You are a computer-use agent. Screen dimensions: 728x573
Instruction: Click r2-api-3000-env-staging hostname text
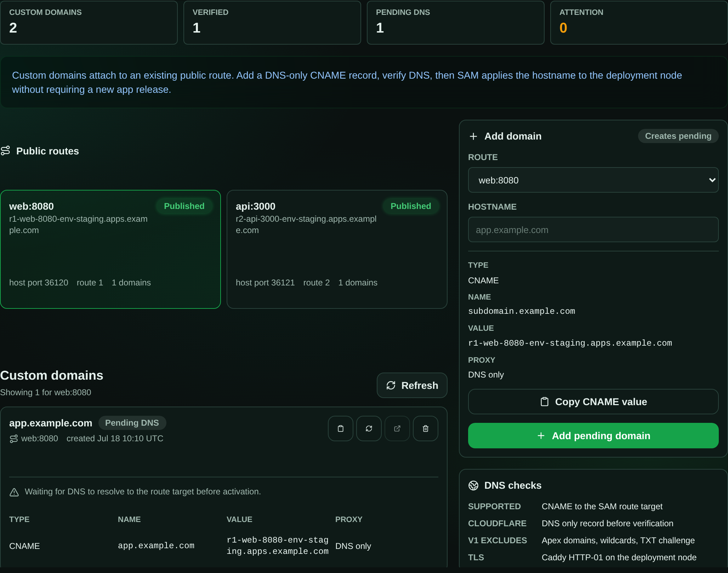tap(306, 225)
